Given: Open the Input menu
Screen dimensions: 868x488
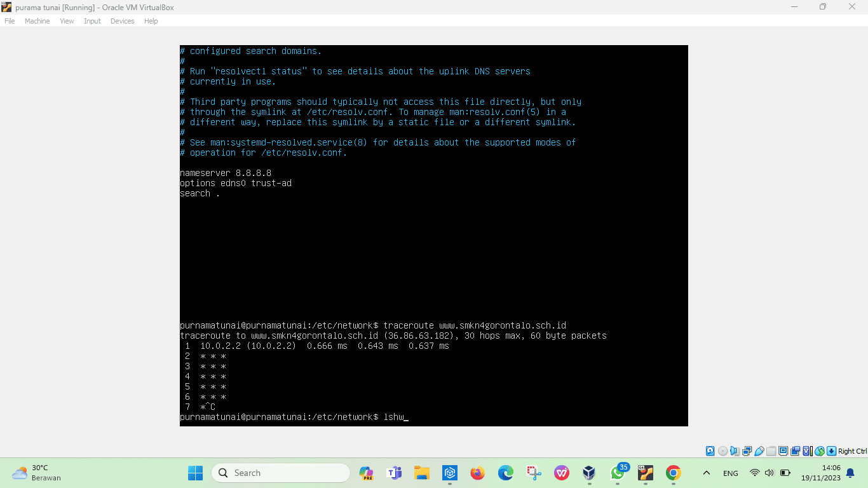Looking at the screenshot, I should point(92,21).
